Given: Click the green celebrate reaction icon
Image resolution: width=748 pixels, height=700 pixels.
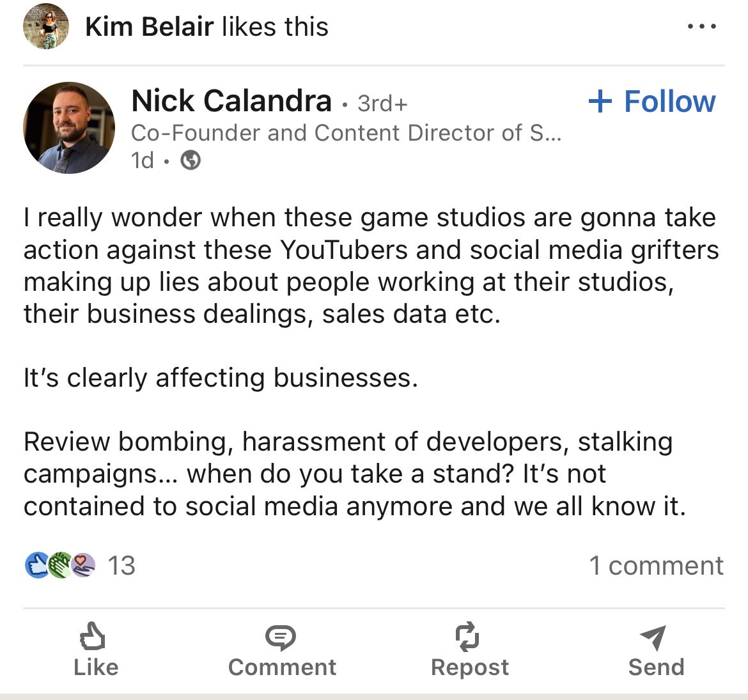Looking at the screenshot, I should (60, 566).
